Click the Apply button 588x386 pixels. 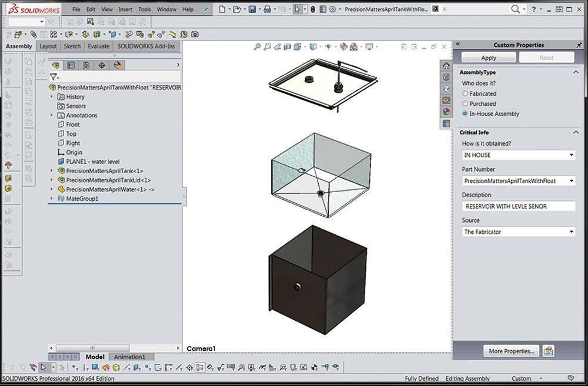pyautogui.click(x=489, y=58)
